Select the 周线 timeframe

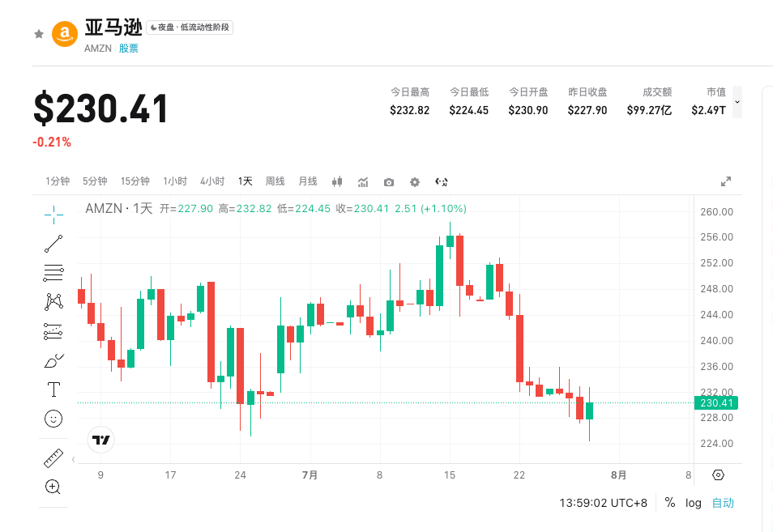[275, 181]
